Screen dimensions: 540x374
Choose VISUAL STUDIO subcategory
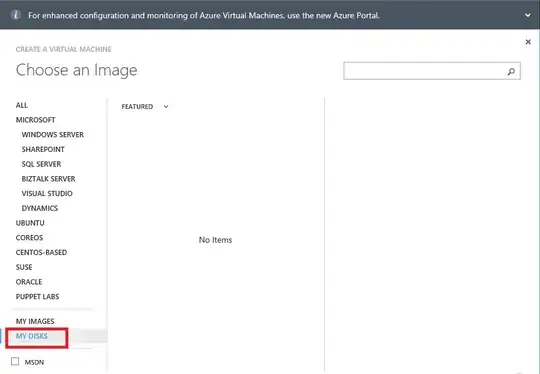47,194
